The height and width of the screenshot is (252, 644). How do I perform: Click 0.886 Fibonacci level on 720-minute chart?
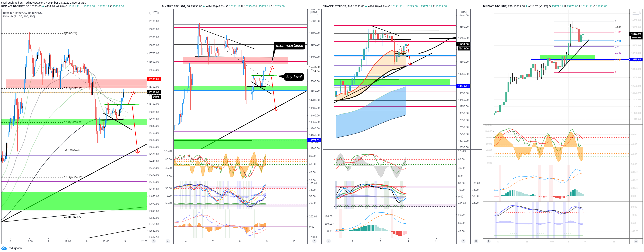(618, 27)
